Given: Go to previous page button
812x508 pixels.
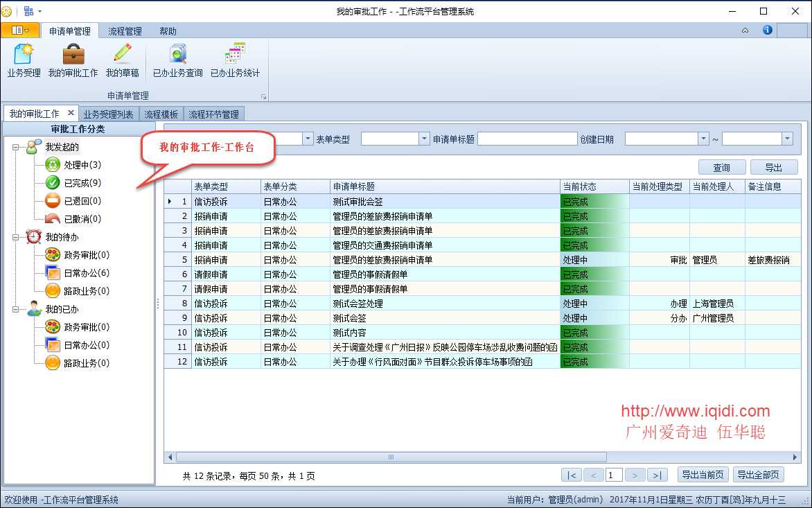Looking at the screenshot, I should pos(594,475).
